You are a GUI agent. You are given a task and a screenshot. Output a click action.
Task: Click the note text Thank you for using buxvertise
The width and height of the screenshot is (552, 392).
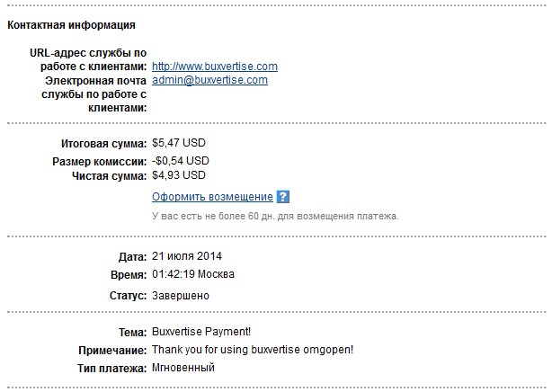coord(252,350)
